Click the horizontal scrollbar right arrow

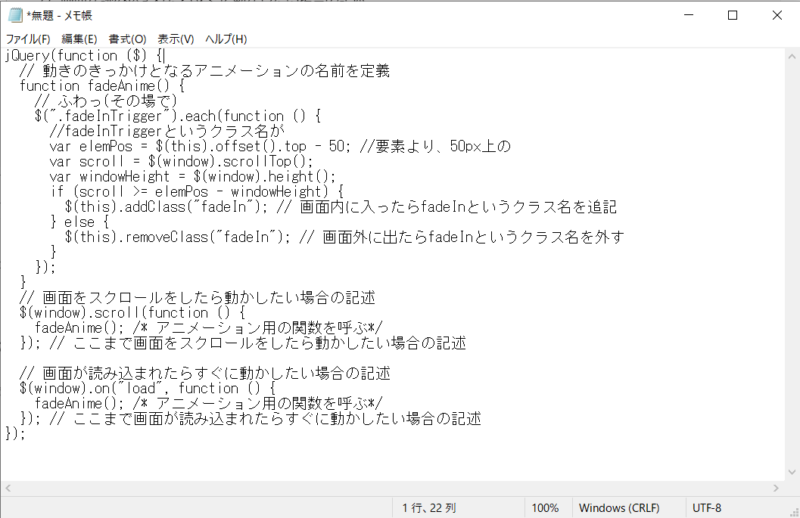[x=776, y=488]
